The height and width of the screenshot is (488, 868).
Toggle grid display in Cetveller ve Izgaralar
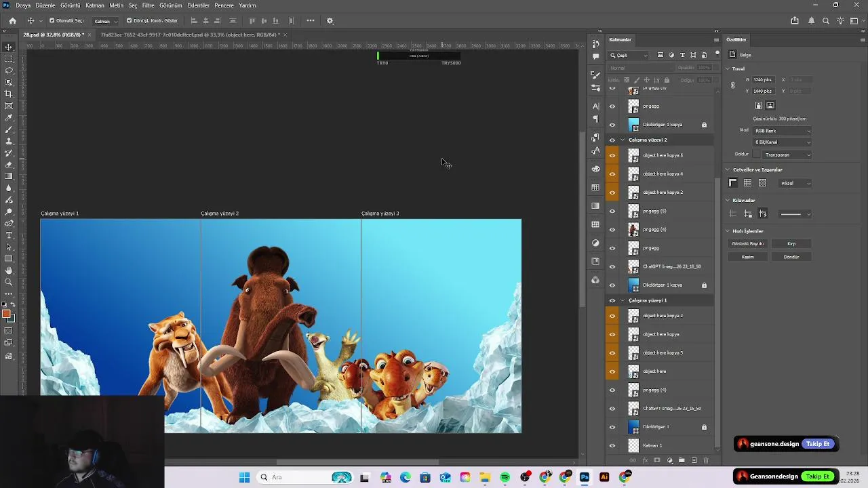pos(747,183)
